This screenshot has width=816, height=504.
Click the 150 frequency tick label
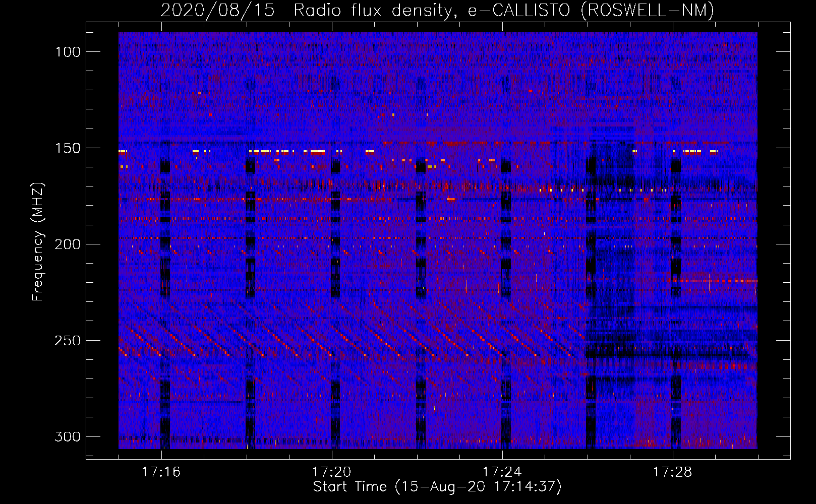pyautogui.click(x=68, y=148)
